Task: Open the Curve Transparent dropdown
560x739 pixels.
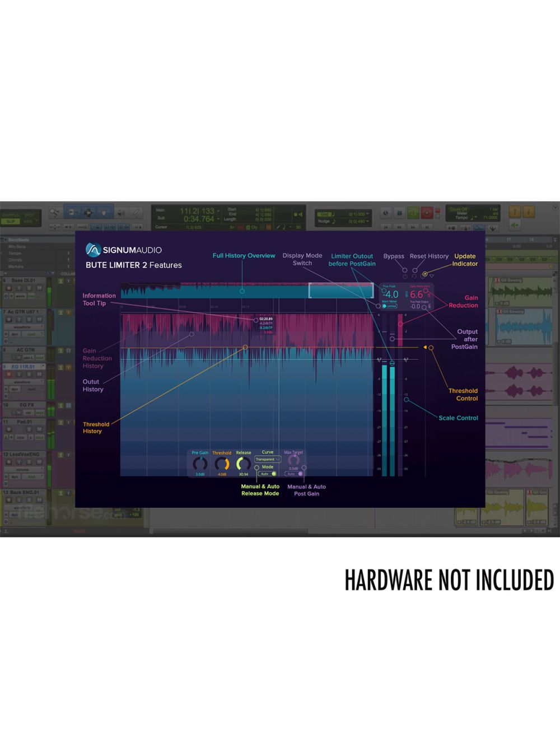Action: tap(268, 459)
